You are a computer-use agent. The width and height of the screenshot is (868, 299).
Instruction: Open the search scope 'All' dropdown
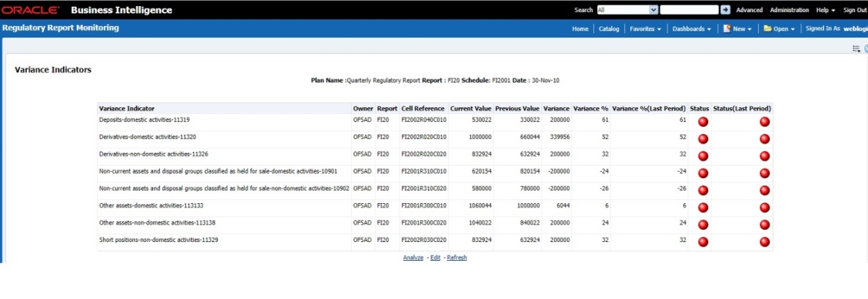click(627, 10)
